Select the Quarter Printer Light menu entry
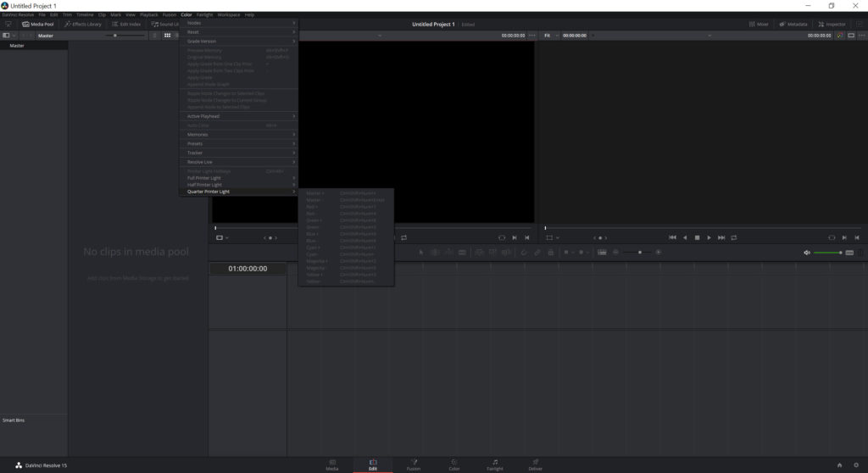The image size is (868, 473). point(238,192)
